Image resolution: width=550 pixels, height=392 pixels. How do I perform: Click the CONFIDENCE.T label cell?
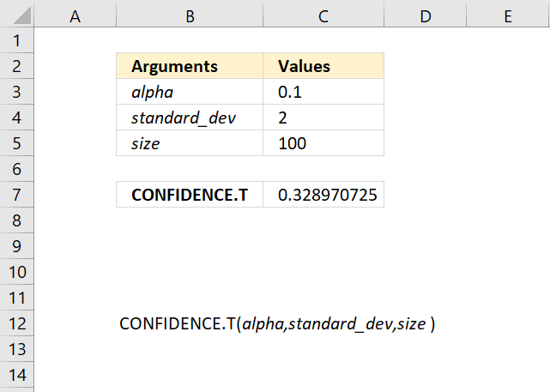190,195
